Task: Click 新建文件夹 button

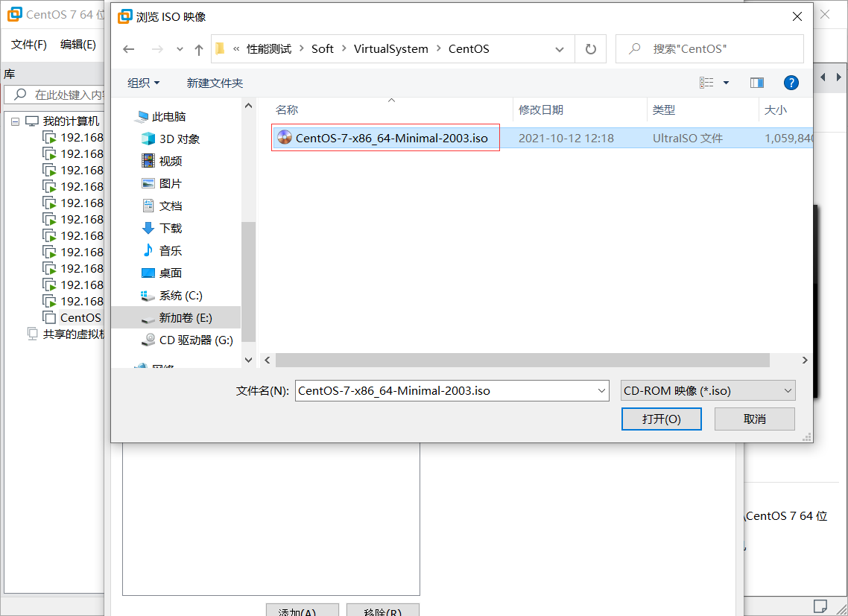Action: tap(215, 83)
